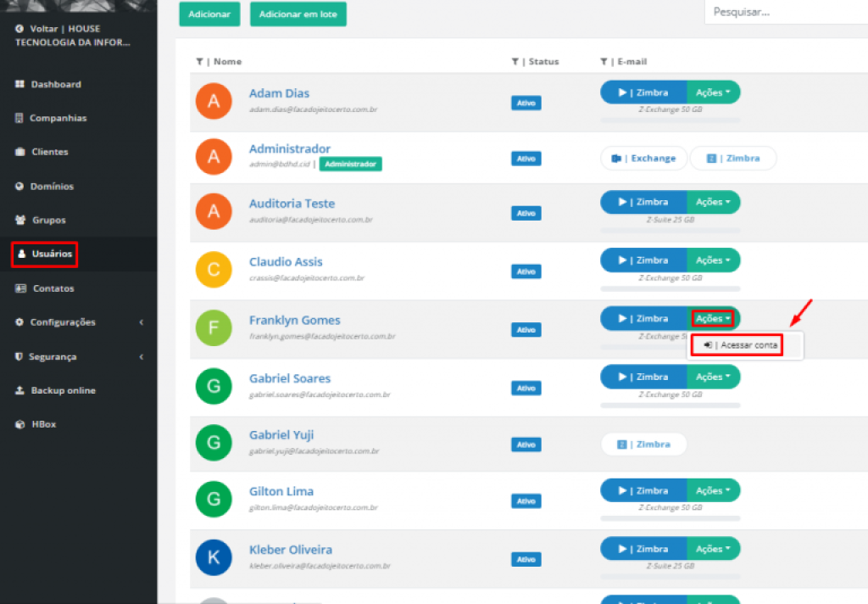
Task: Expand the Segurança submenu chevron
Action: (142, 356)
